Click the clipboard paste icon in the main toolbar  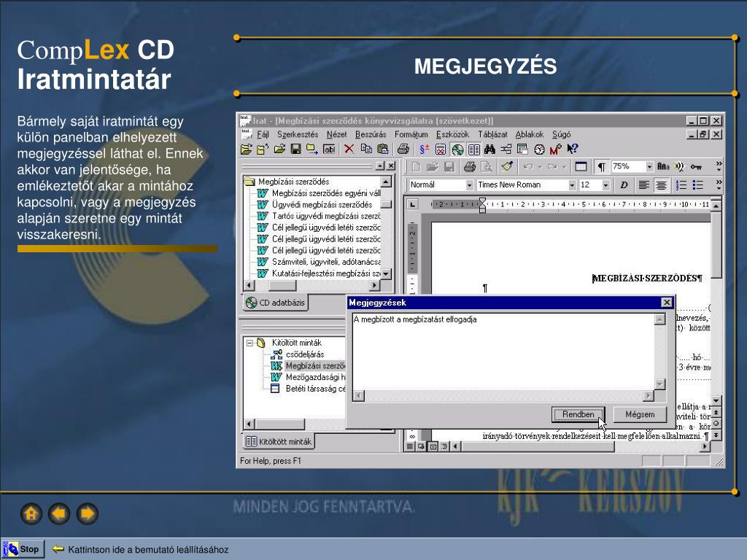[x=382, y=149]
